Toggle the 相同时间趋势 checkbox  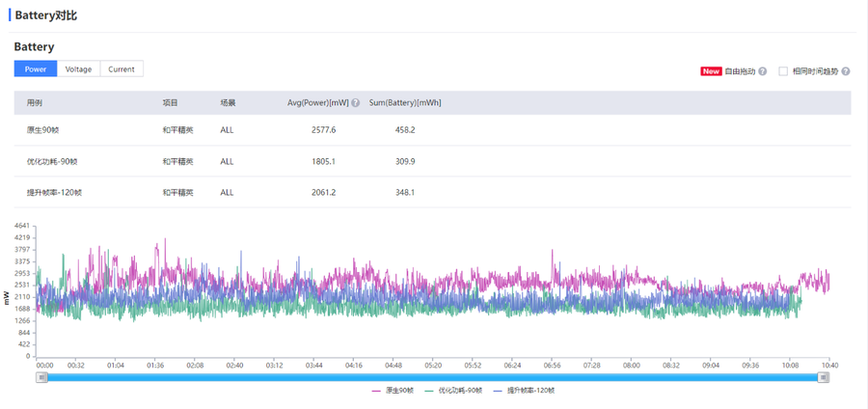pos(784,71)
